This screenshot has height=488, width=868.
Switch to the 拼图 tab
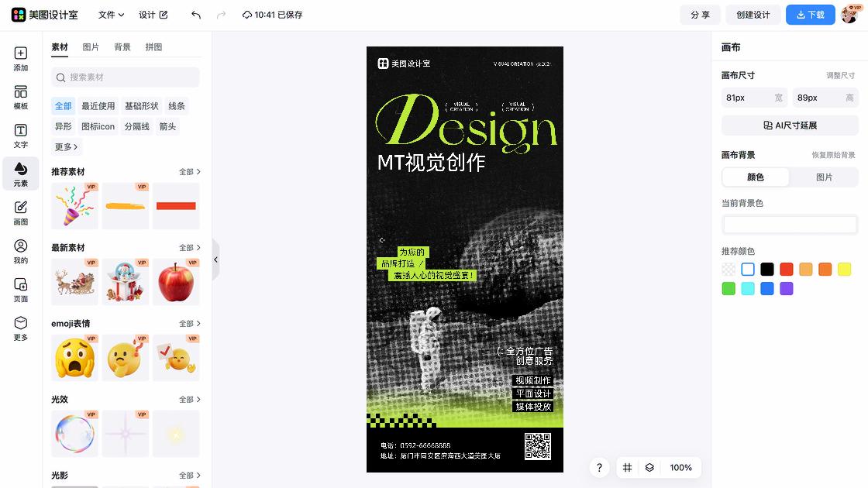(x=154, y=47)
